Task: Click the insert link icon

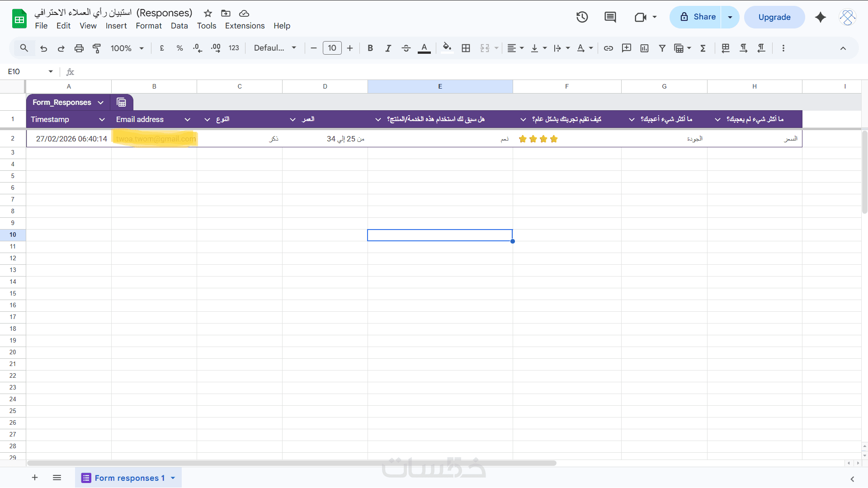Action: click(x=609, y=48)
